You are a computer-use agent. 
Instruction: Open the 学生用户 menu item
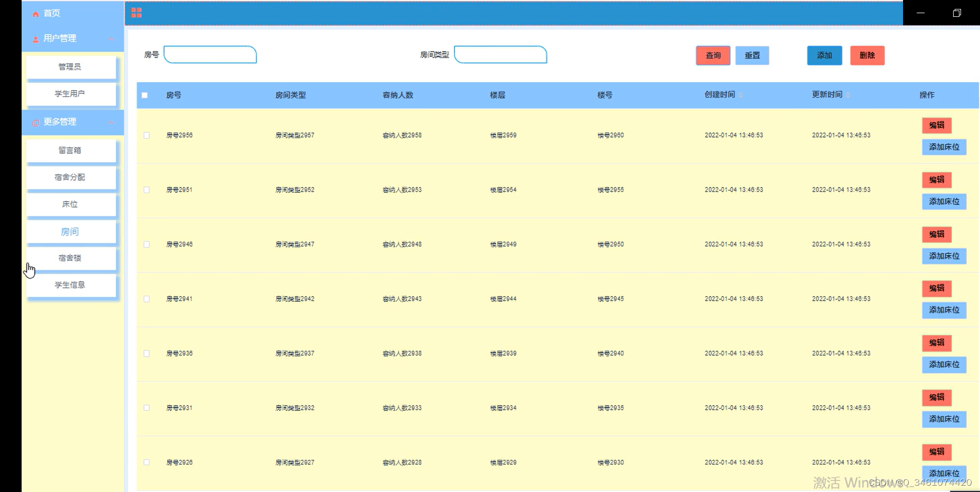(71, 94)
